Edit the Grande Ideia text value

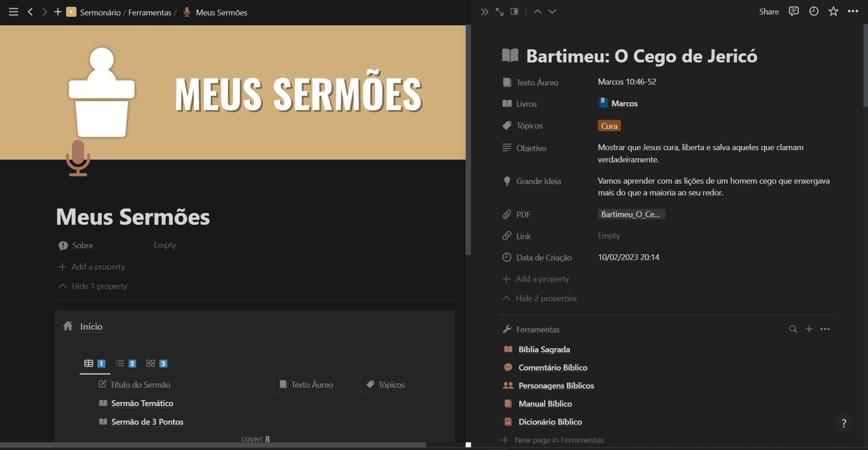click(714, 187)
